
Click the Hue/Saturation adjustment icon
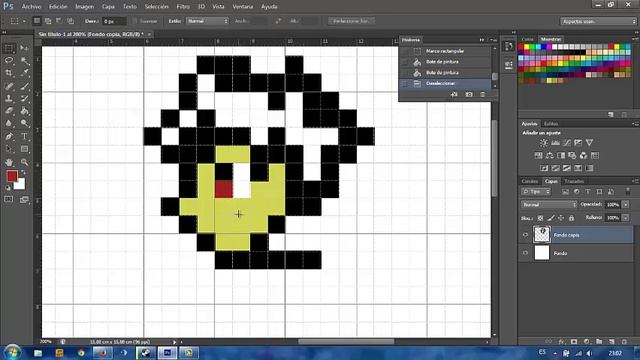tap(538, 155)
